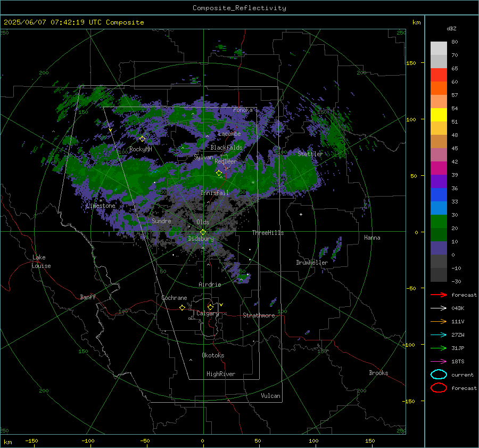Click the Didsbury city label
Screen dimensions: 479x448
[x=201, y=239]
